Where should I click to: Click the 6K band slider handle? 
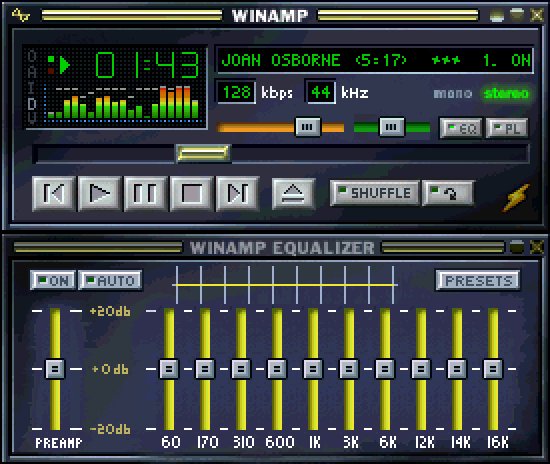(385, 369)
